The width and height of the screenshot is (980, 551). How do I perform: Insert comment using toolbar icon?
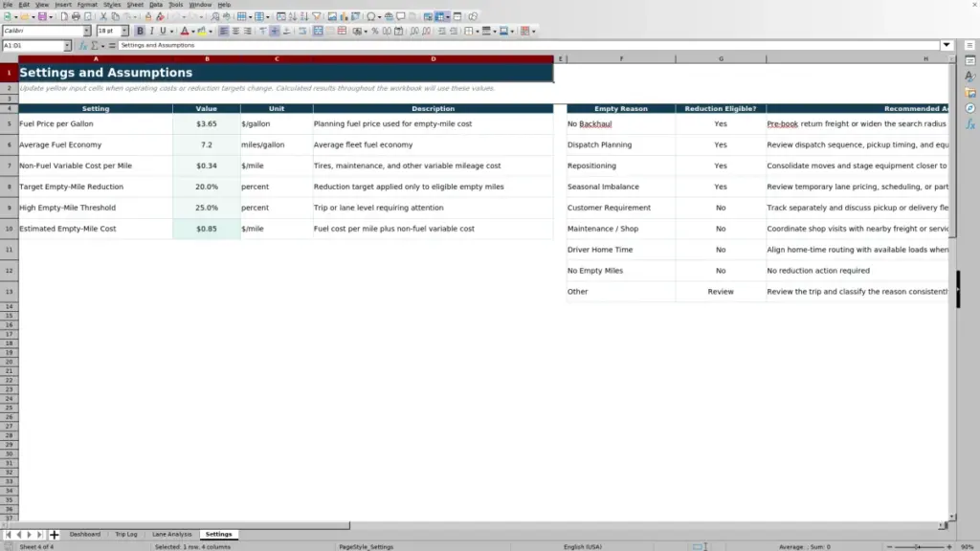pos(401,16)
